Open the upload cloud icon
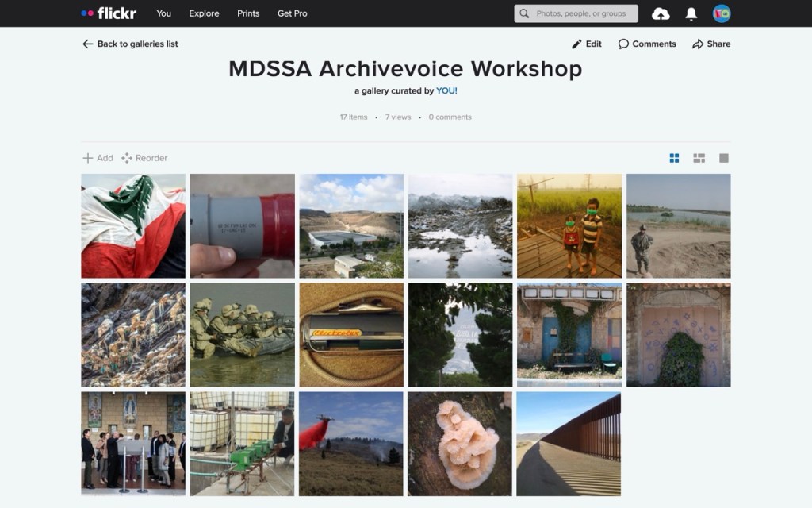The height and width of the screenshot is (508, 812). click(661, 14)
